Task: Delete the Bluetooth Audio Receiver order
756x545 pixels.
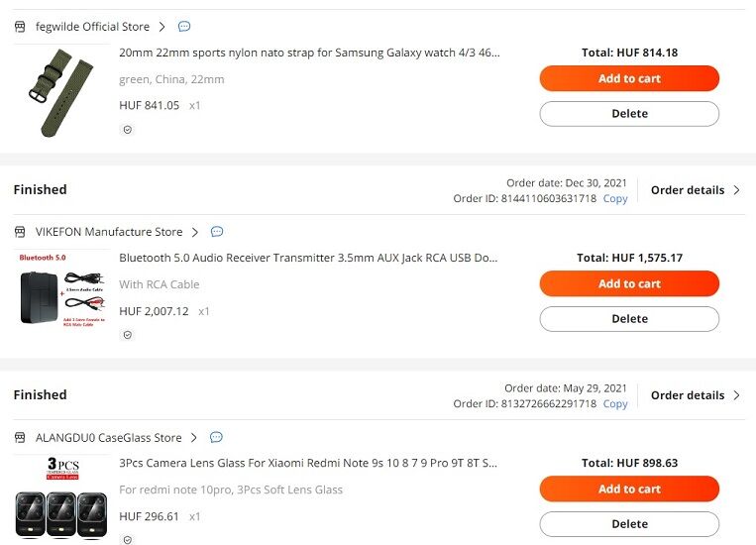Action: [x=629, y=319]
